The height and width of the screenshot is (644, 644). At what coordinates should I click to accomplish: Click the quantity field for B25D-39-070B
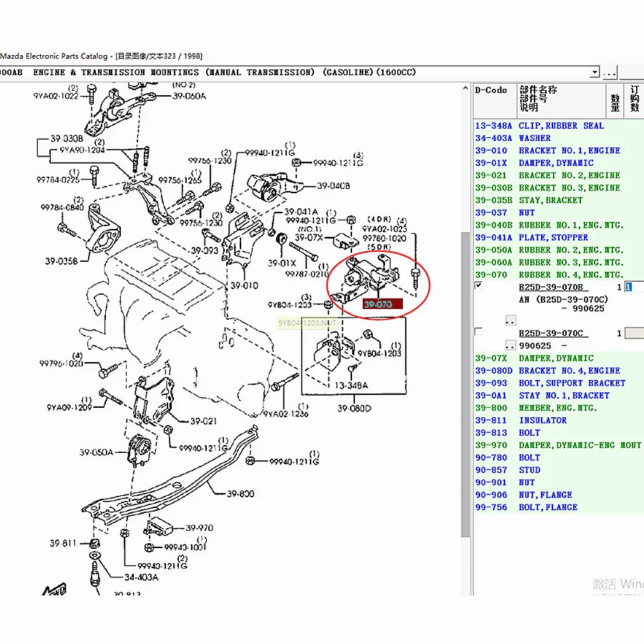(x=634, y=287)
